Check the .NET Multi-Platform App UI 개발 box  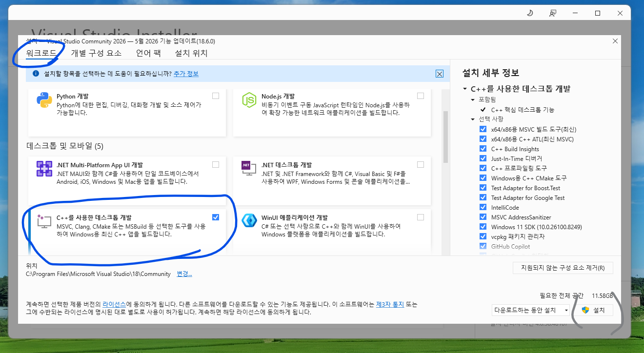[x=216, y=164]
